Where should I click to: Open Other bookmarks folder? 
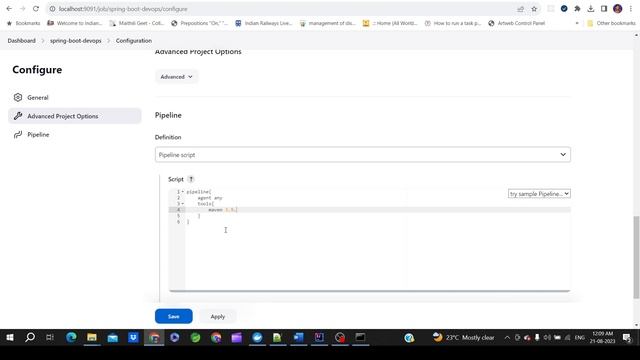click(x=611, y=23)
